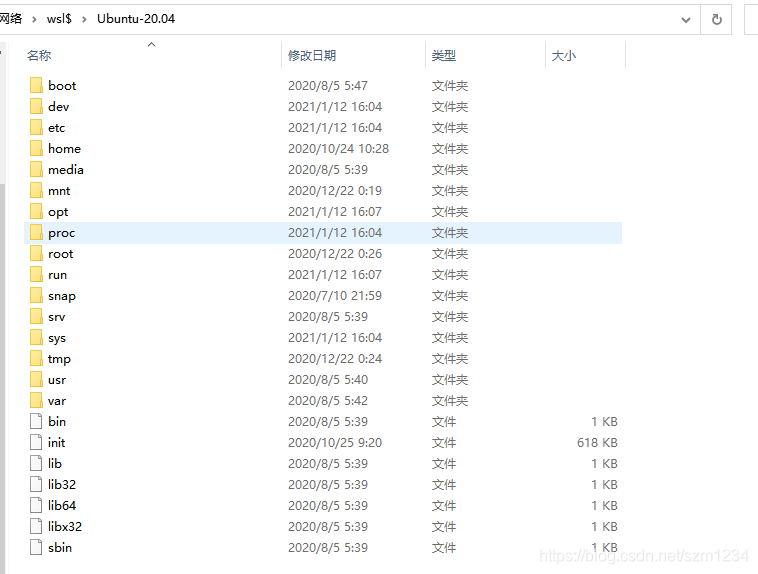The image size is (758, 574).
Task: Click the lib64 file icon
Action: 36,506
